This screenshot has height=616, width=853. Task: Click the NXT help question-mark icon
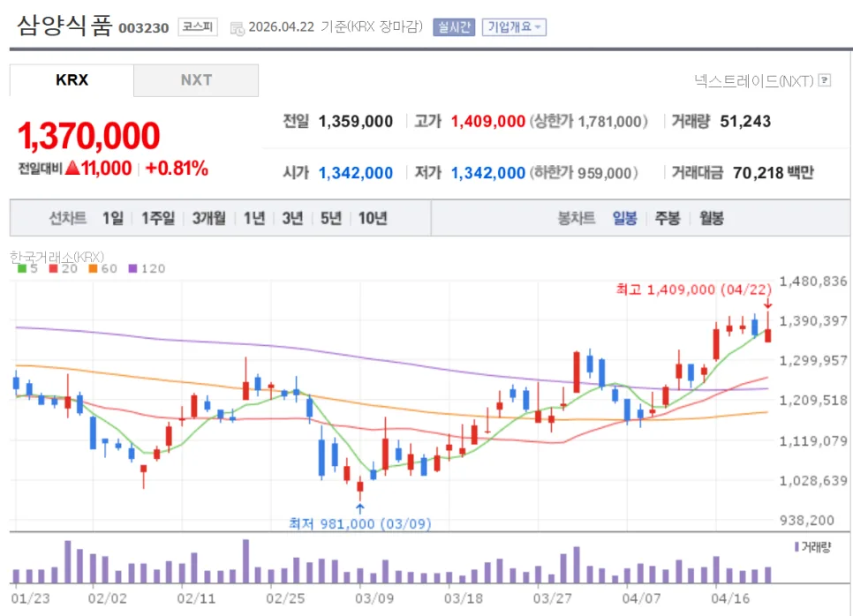click(825, 80)
